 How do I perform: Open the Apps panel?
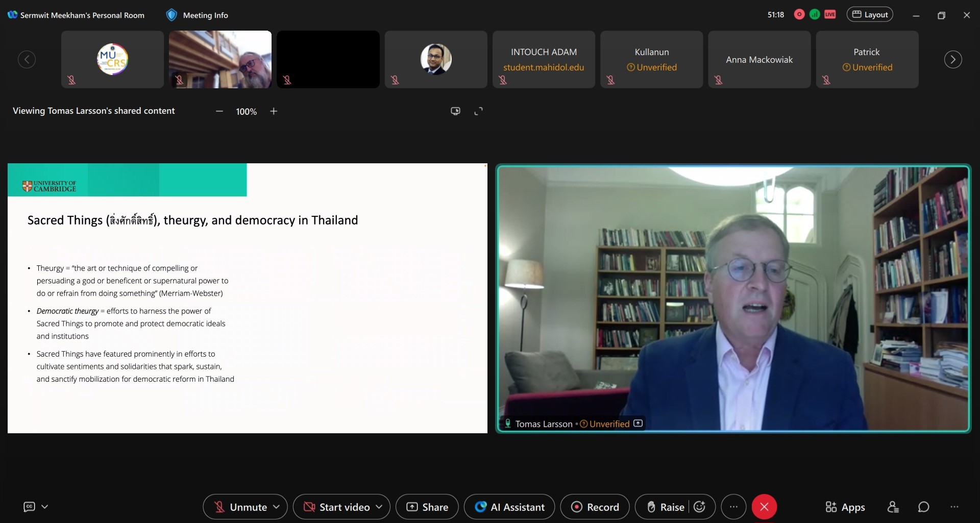pos(845,507)
